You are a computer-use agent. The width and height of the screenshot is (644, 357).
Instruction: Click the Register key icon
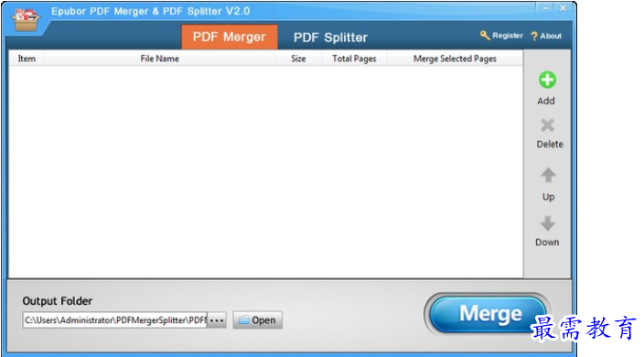(x=485, y=36)
